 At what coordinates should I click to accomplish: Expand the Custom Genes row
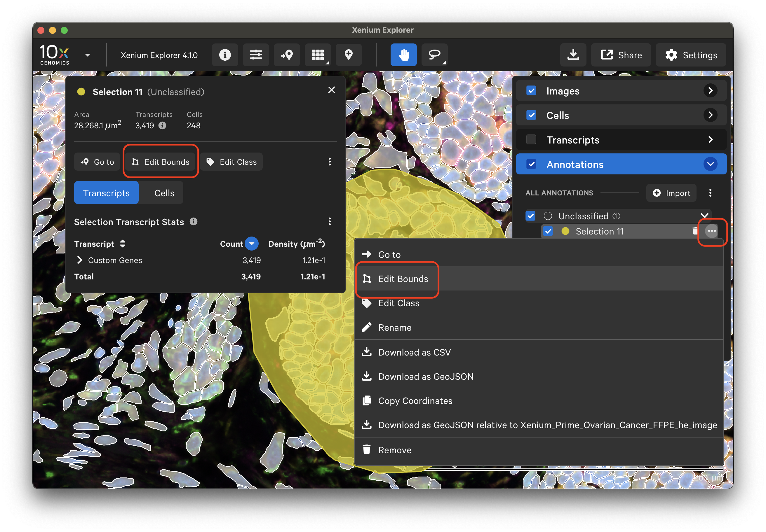pyautogui.click(x=80, y=260)
